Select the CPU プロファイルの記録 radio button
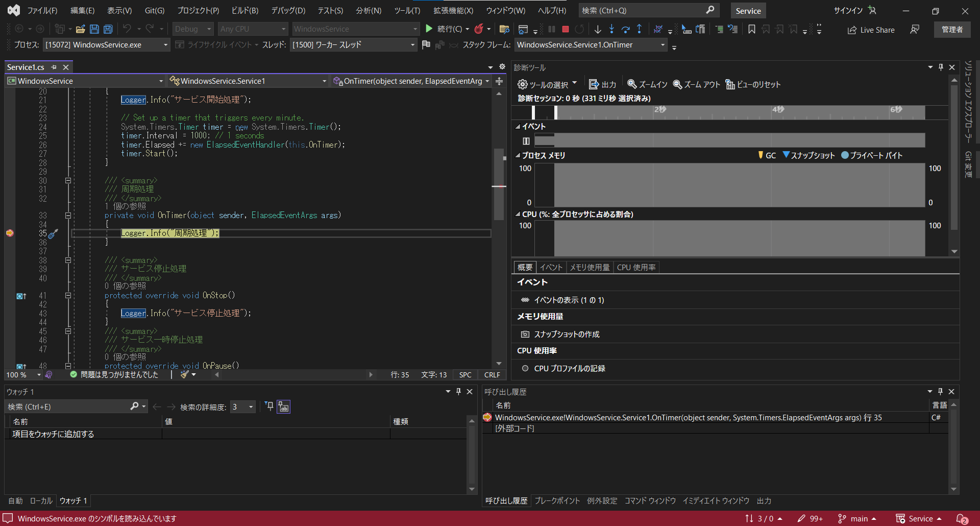 tap(525, 368)
